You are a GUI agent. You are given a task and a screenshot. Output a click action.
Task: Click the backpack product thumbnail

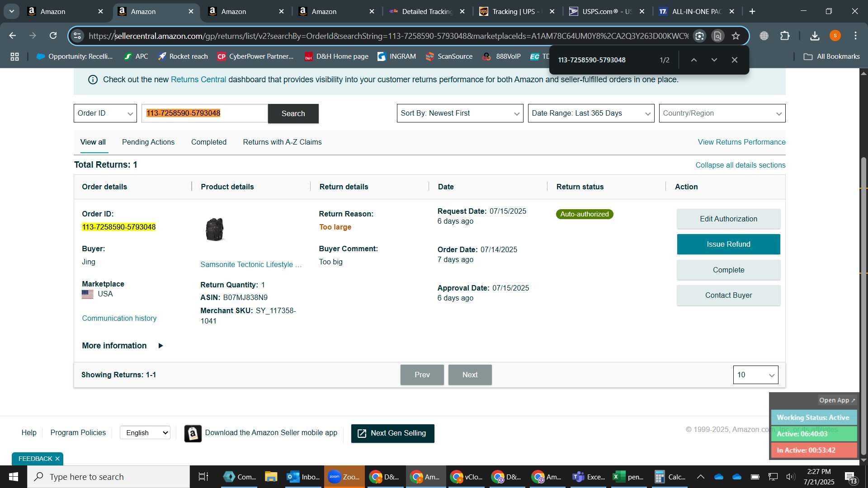click(215, 230)
